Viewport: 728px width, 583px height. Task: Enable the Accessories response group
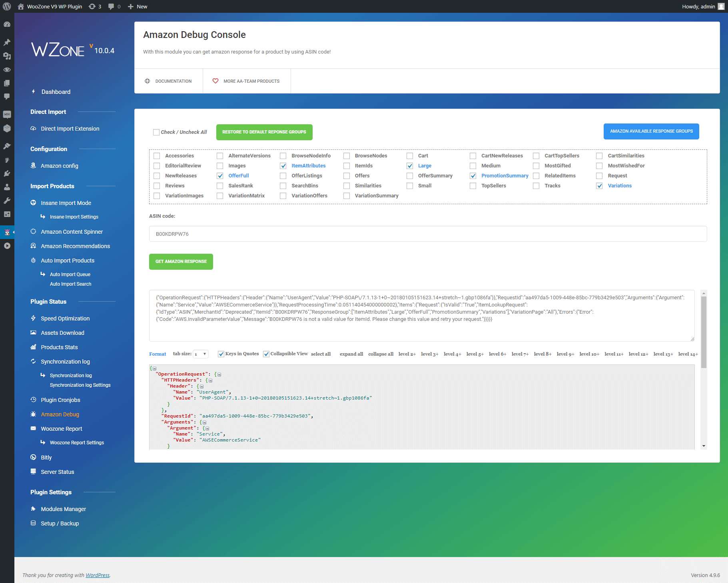pyautogui.click(x=157, y=156)
